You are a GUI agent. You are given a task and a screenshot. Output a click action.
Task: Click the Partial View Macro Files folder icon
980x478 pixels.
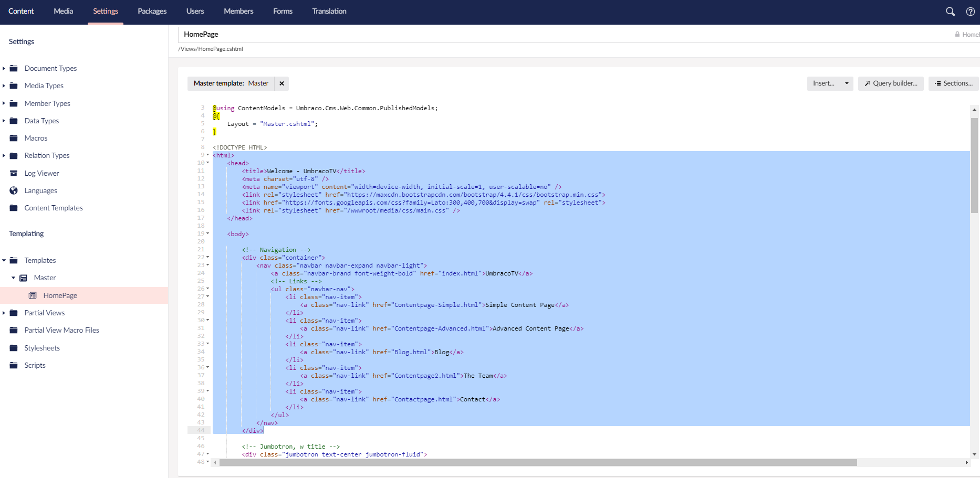[x=14, y=330]
